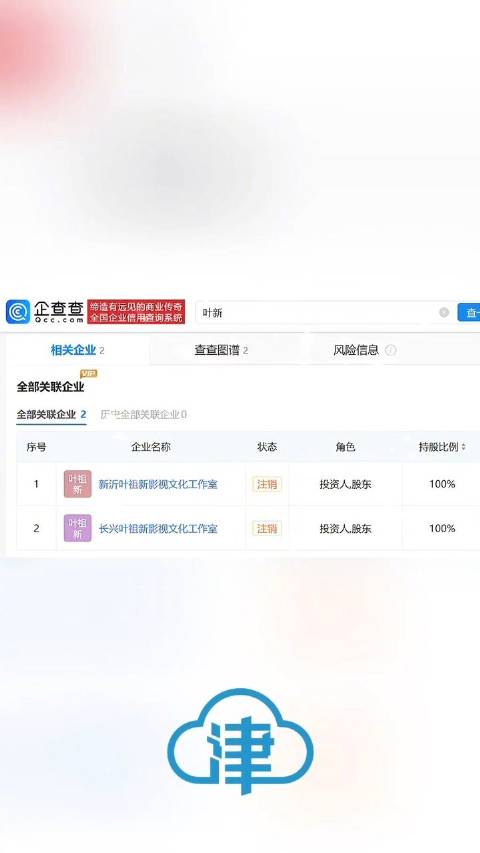Open 长兴叶祖新影视文化工作室 company link

point(158,529)
